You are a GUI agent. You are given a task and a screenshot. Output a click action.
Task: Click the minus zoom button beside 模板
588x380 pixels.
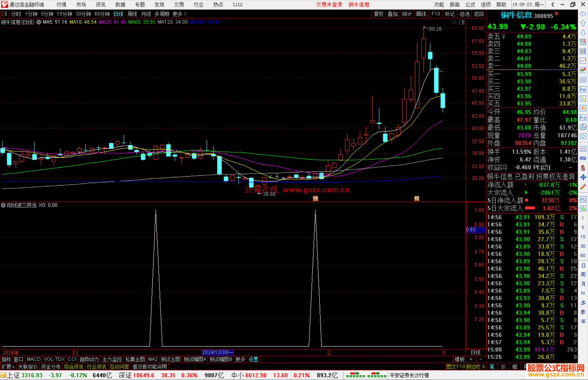pyautogui.click(x=481, y=359)
